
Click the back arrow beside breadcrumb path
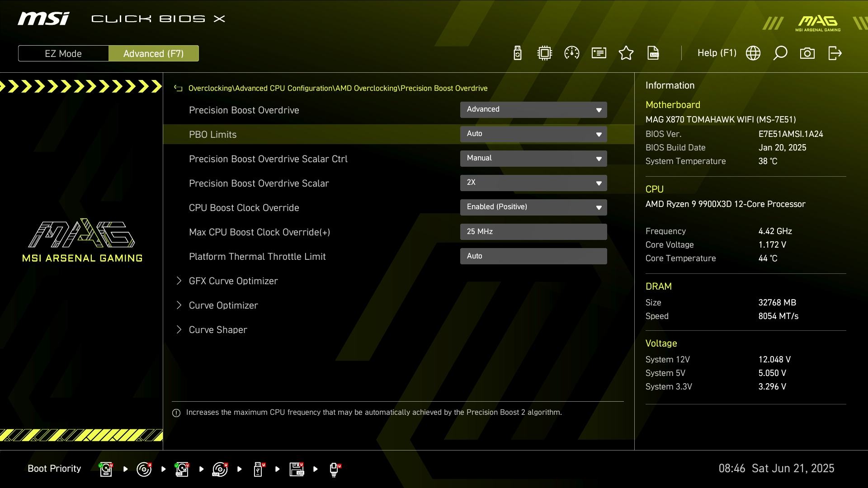178,89
